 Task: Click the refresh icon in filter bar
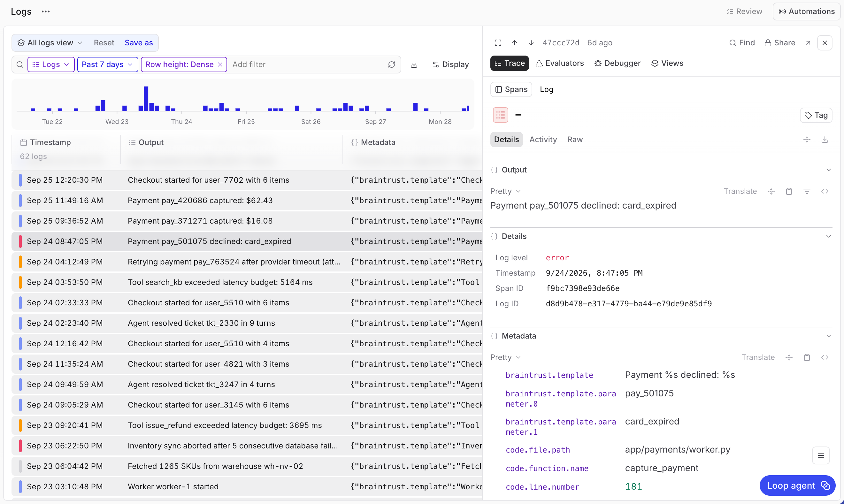(x=392, y=65)
